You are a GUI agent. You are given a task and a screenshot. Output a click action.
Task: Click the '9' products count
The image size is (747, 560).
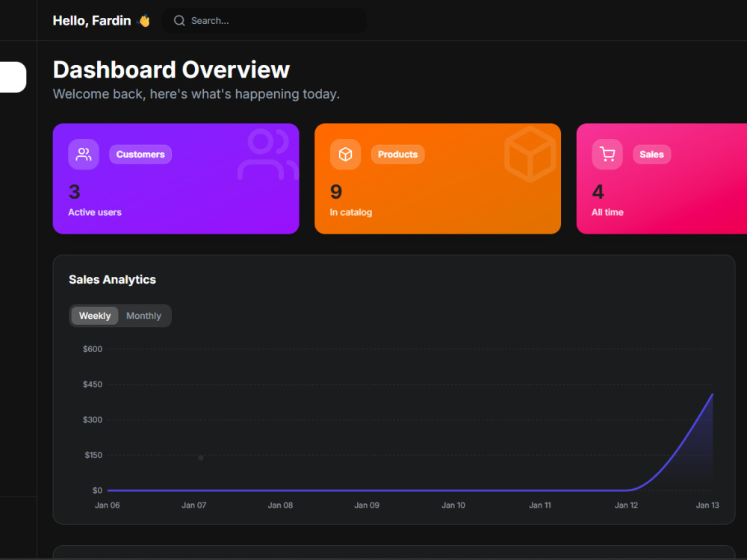[x=336, y=192]
